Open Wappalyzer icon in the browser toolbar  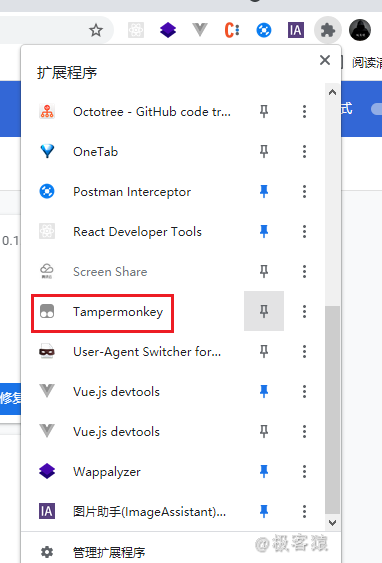(168, 30)
